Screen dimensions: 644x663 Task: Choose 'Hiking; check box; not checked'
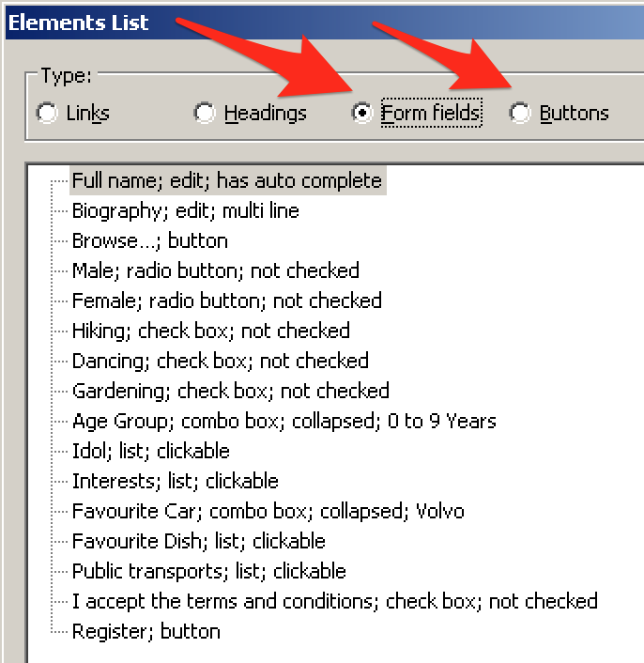click(x=211, y=331)
